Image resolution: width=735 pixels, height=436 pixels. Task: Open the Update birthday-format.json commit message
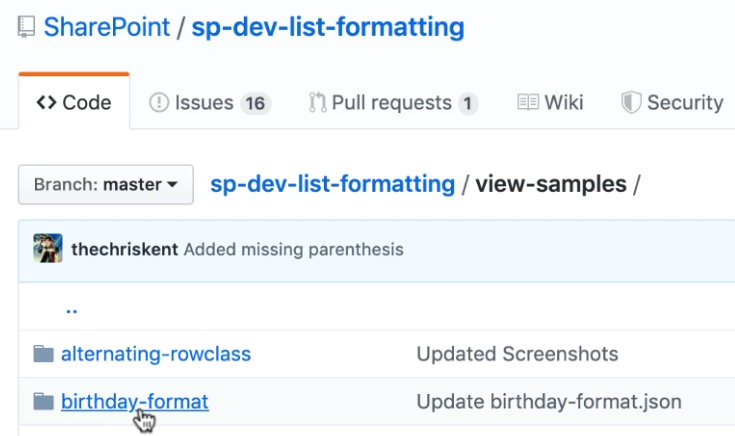[x=549, y=402]
